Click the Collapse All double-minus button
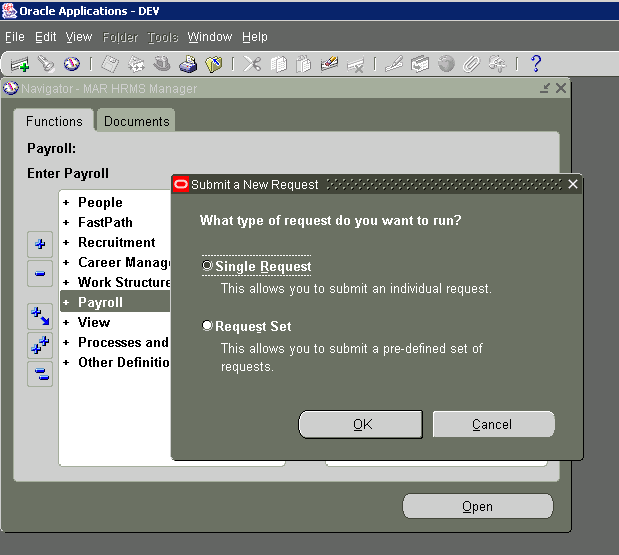This screenshot has width=619, height=555. coord(40,374)
